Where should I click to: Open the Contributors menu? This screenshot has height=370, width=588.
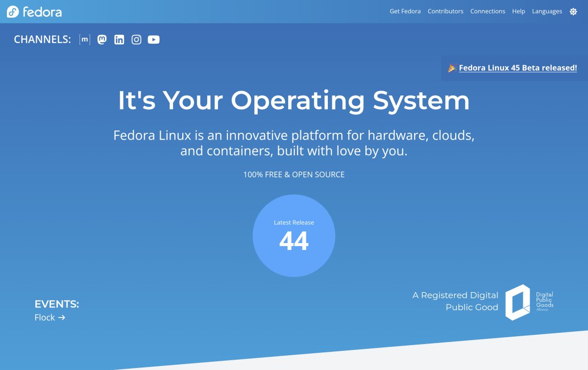[445, 11]
